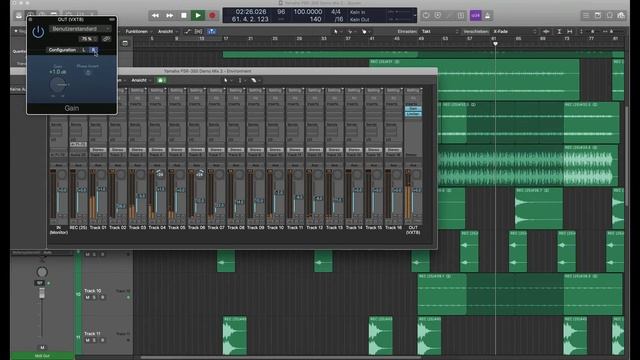Click the inspector pan knob
Screen dimensions: 640x360
(42, 272)
